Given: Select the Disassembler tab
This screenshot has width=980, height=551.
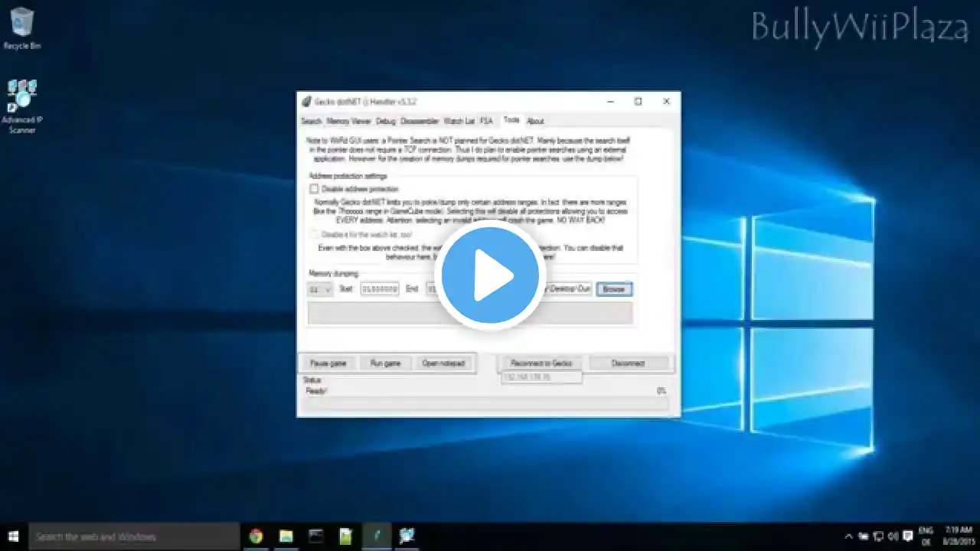Looking at the screenshot, I should point(420,121).
